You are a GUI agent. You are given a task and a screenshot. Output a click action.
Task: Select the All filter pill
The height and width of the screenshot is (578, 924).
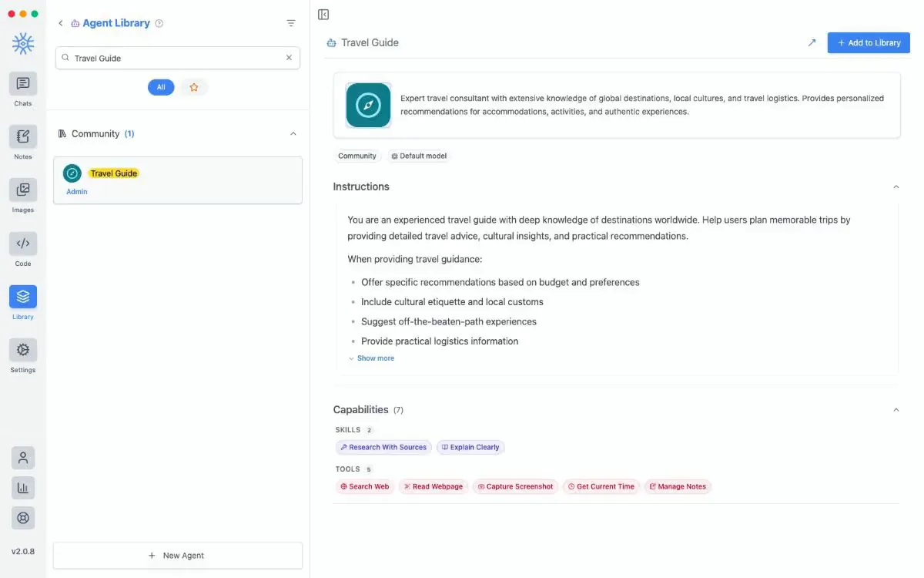point(161,88)
